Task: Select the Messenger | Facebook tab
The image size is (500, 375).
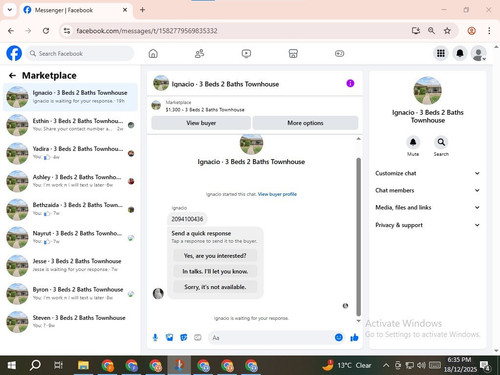Action: (x=76, y=10)
